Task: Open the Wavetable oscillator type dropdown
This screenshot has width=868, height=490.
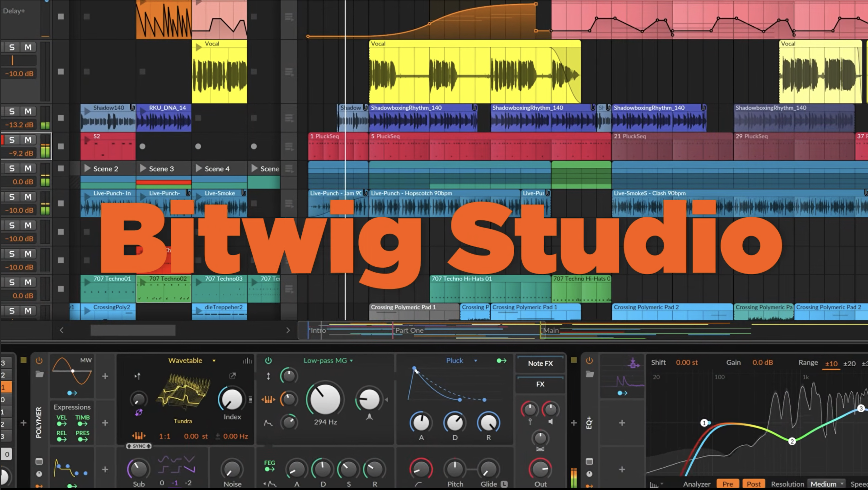Action: pos(214,361)
